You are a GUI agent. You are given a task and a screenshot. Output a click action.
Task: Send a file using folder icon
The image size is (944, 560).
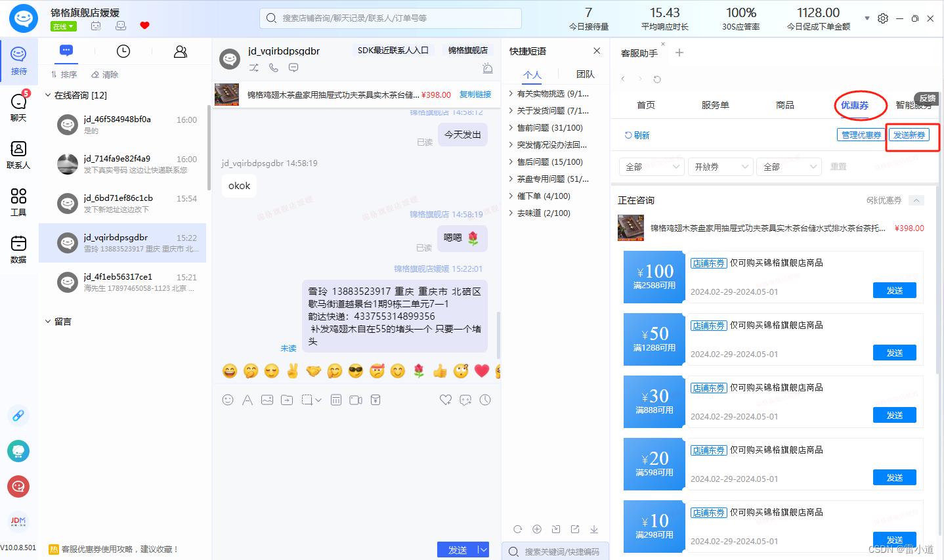287,400
